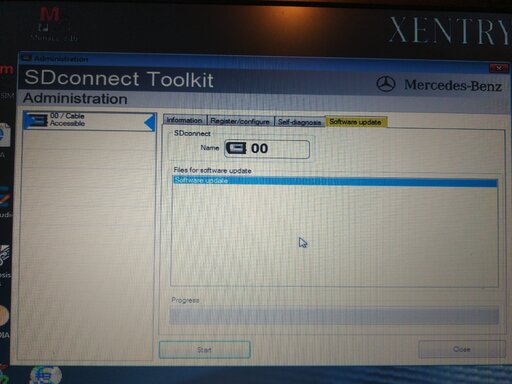Select the 00 / Cable Accessible device entry
Viewport: 512px width, 384px height.
pos(89,121)
